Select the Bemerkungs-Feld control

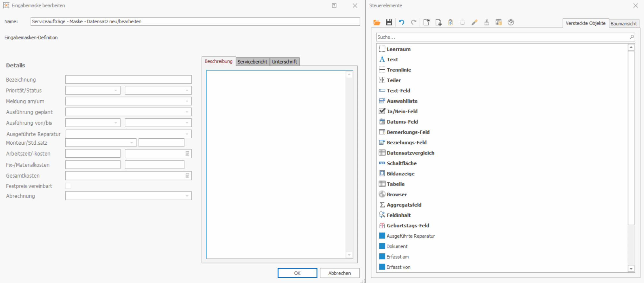[408, 132]
